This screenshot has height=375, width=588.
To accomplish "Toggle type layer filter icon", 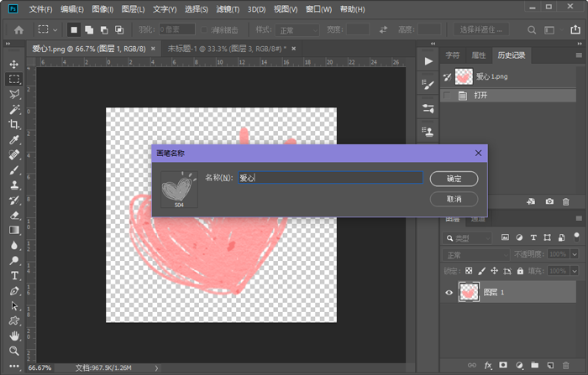I will point(533,237).
